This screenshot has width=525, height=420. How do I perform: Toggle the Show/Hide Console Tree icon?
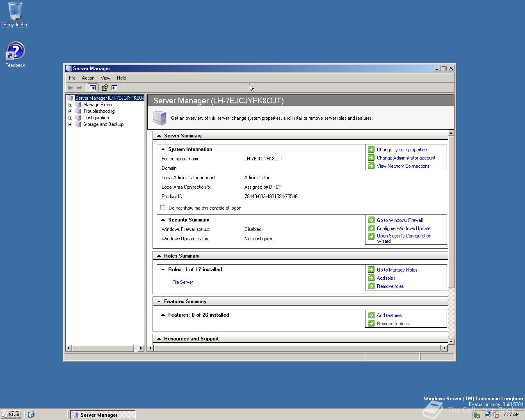point(93,88)
